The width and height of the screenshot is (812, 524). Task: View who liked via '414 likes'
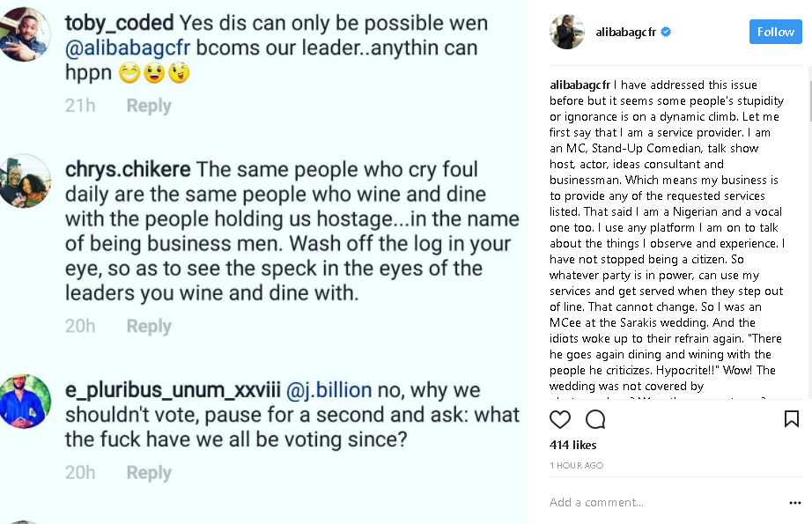[572, 445]
